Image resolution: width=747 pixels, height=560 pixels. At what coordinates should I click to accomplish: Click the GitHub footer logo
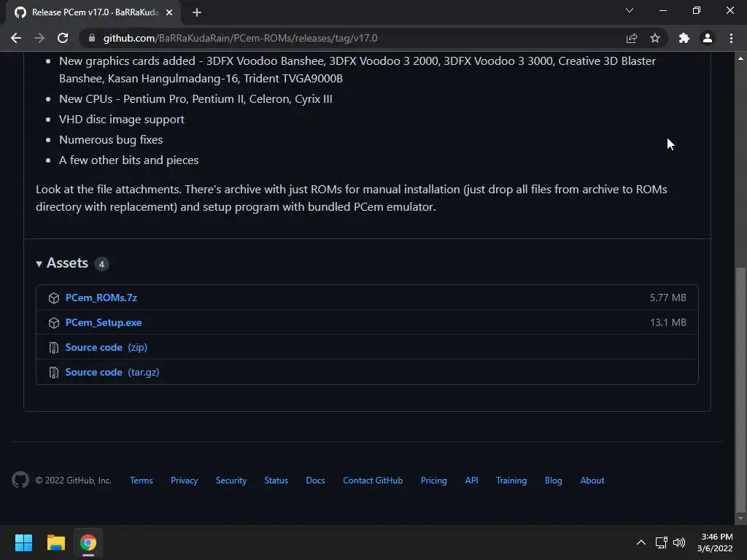pyautogui.click(x=20, y=480)
